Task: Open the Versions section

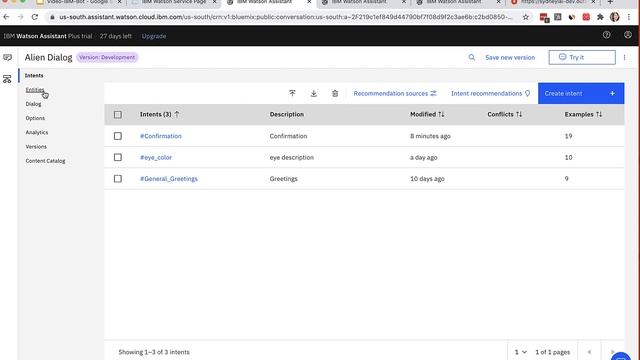Action: point(36,147)
